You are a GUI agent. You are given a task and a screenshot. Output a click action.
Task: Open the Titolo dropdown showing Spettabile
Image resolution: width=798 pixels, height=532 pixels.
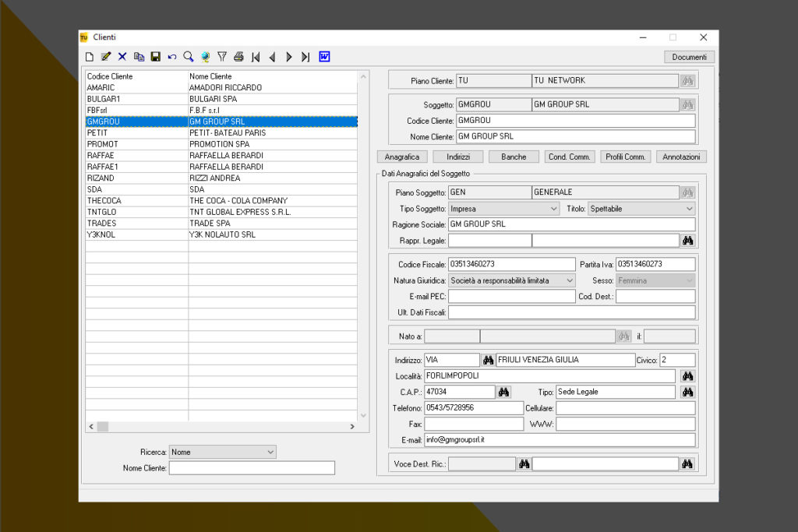[x=689, y=209]
